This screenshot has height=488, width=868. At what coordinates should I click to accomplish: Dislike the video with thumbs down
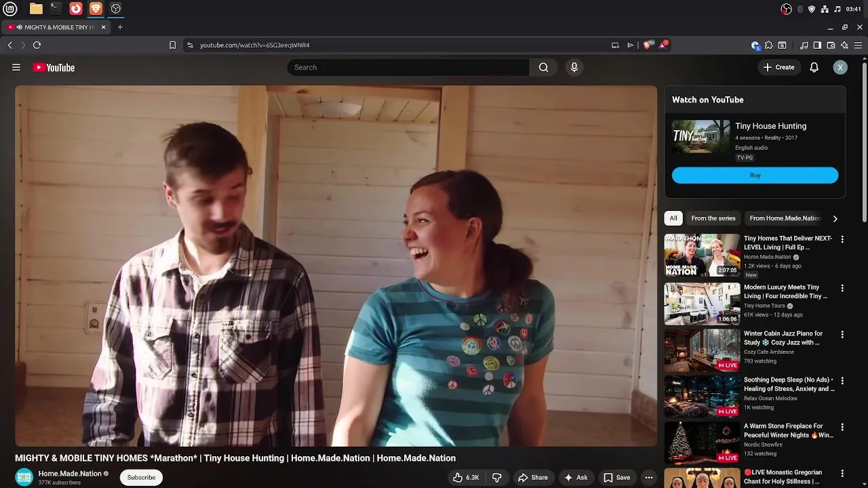coord(497,477)
